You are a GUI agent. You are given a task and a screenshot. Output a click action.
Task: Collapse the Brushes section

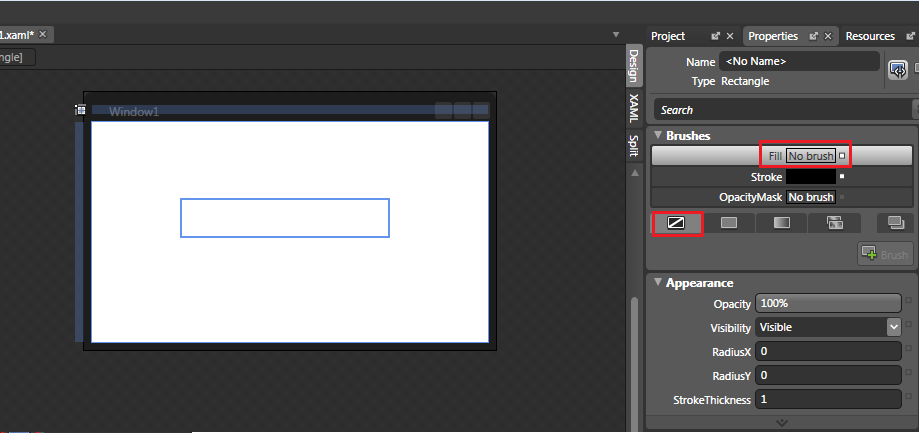(658, 135)
